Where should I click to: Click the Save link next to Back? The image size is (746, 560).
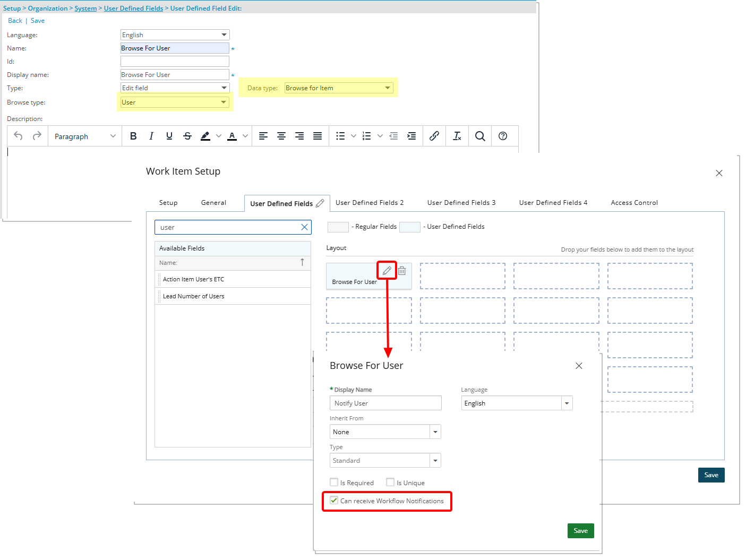tap(38, 20)
